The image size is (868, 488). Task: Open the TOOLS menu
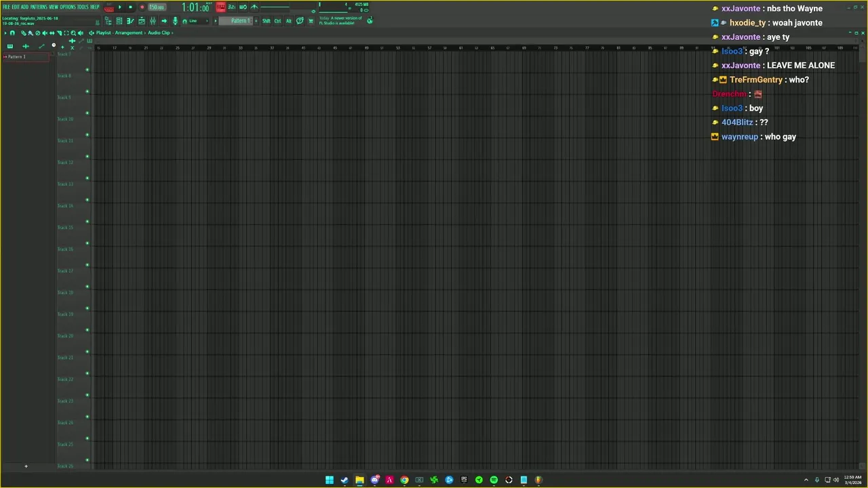tap(83, 7)
